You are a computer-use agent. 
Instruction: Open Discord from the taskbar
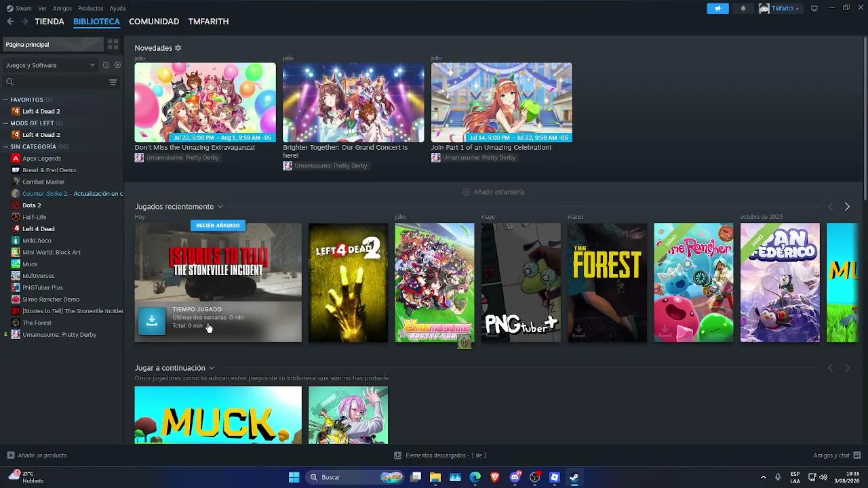click(x=515, y=477)
